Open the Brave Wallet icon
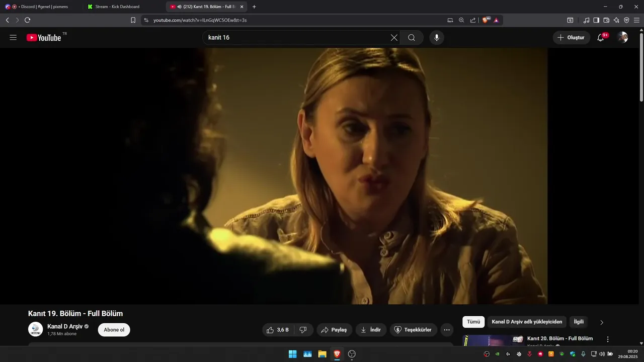The width and height of the screenshot is (644, 362). click(x=606, y=20)
